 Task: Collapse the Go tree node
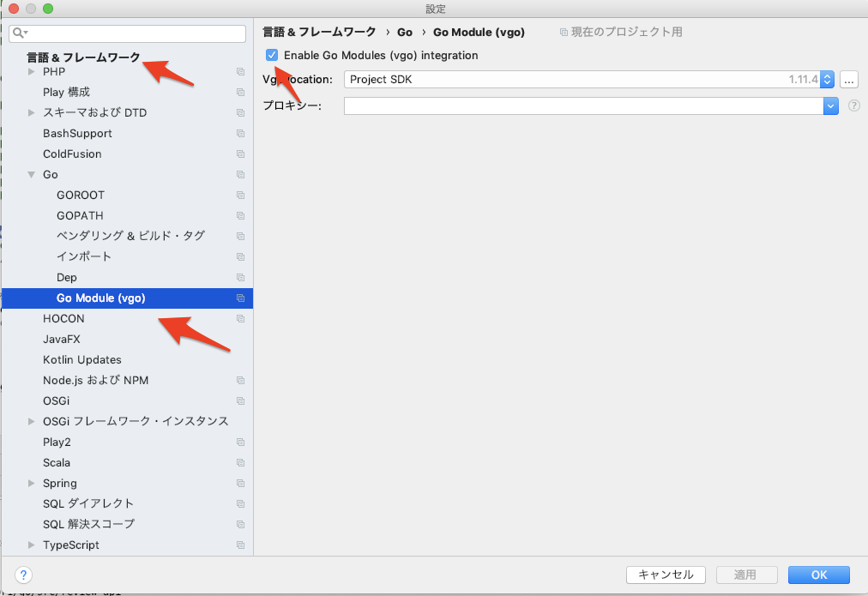pyautogui.click(x=32, y=174)
